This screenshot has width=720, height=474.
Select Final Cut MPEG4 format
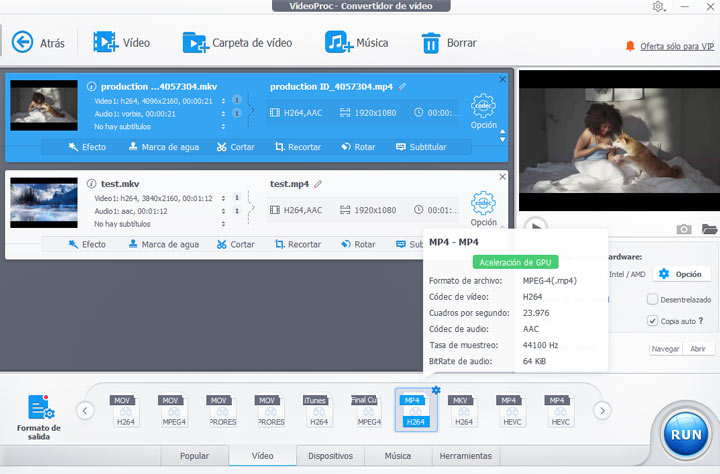pyautogui.click(x=367, y=411)
